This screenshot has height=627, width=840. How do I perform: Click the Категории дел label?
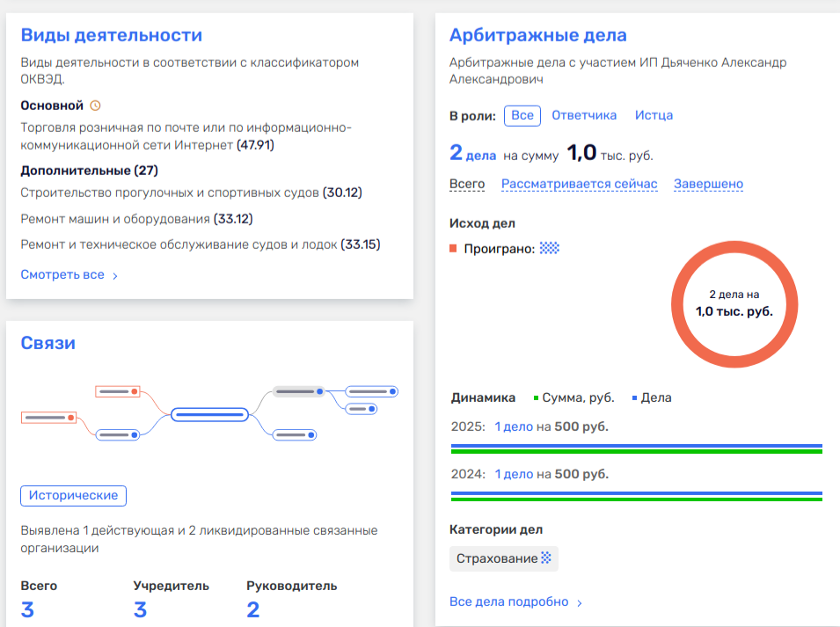496,529
